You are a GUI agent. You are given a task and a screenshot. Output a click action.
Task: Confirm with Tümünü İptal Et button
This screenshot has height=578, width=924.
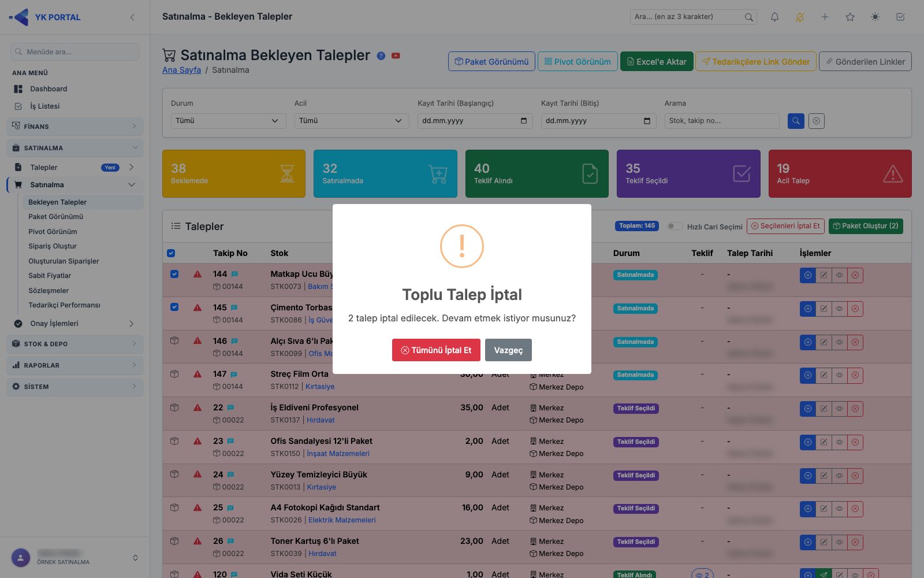click(x=436, y=350)
